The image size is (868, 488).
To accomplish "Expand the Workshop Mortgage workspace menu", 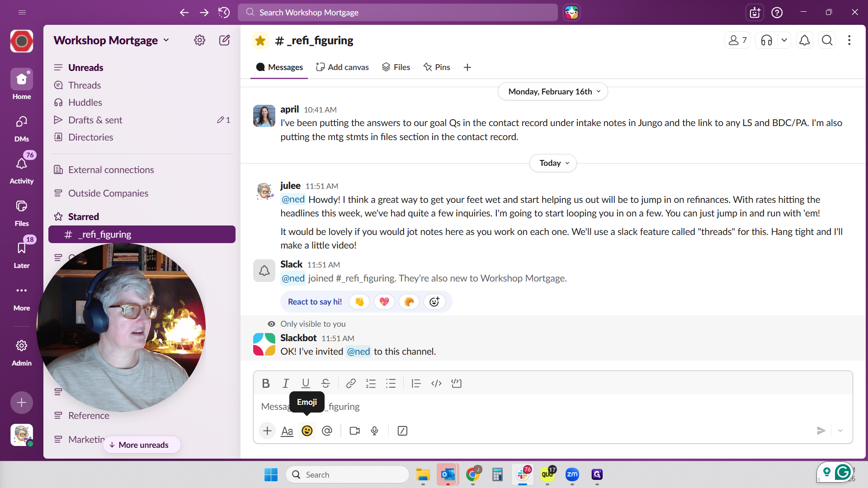I will (112, 40).
